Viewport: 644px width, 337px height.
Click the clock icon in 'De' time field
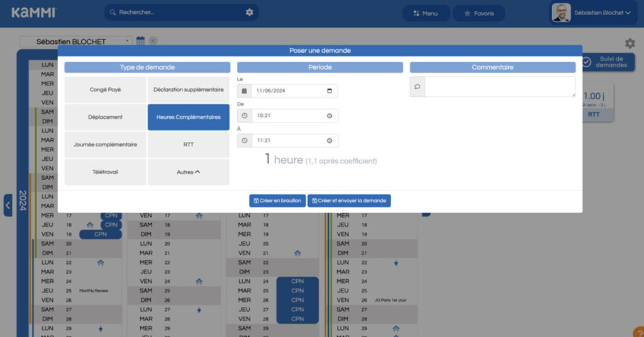click(x=245, y=116)
